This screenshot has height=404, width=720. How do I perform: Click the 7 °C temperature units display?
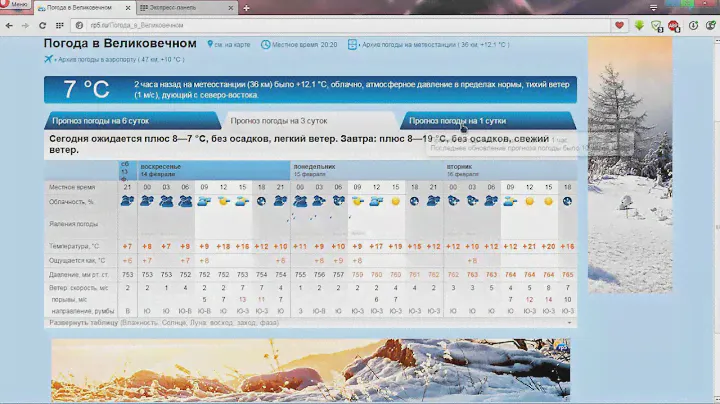click(85, 90)
